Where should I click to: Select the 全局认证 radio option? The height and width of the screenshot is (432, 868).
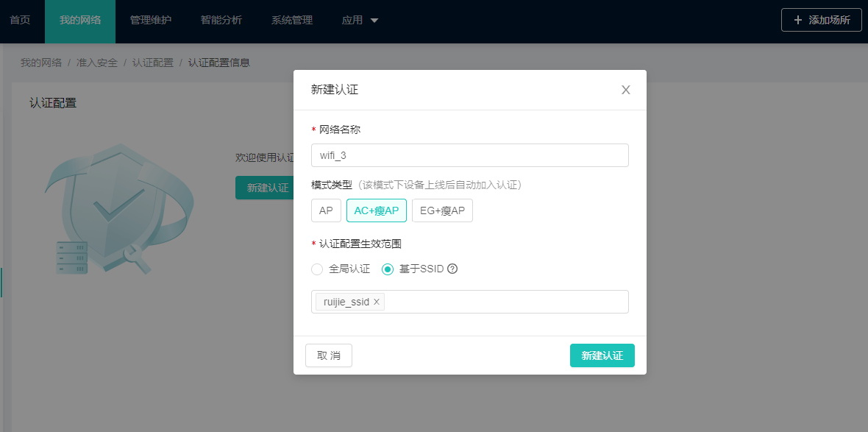[317, 269]
